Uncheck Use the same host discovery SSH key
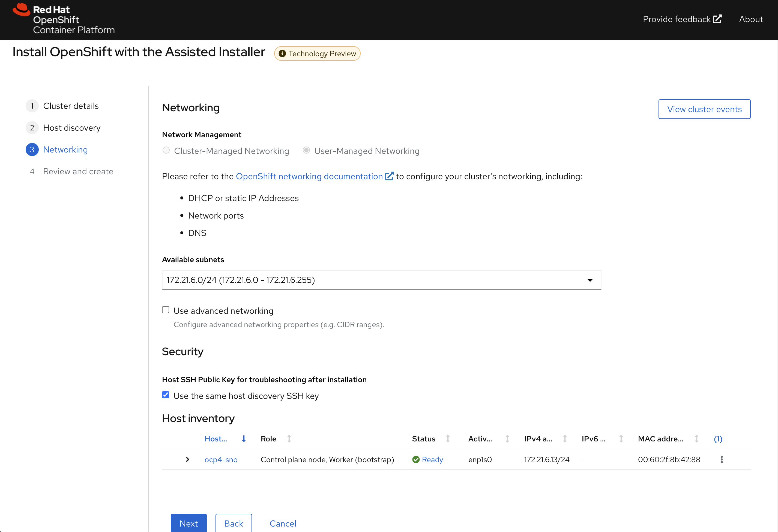Viewport: 778px width, 532px height. point(166,395)
